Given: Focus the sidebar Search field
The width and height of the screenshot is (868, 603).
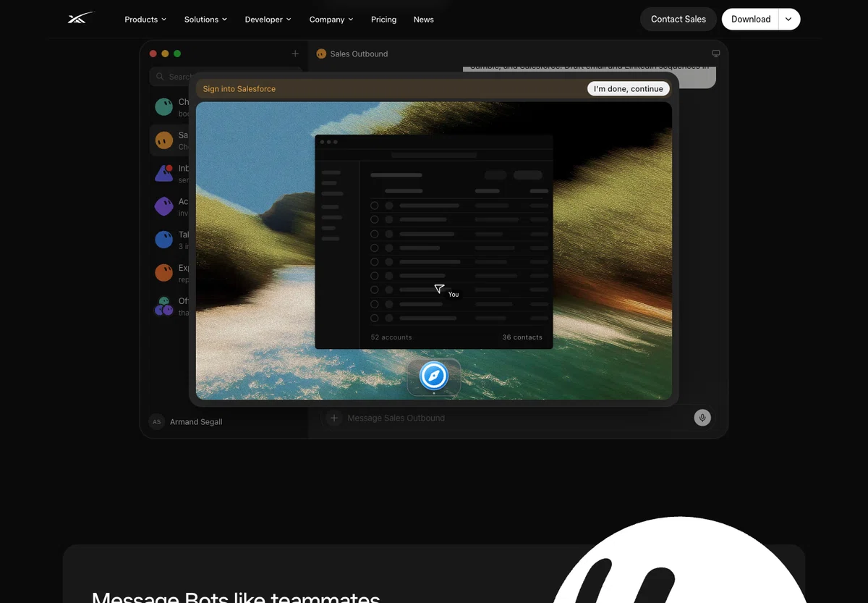Looking at the screenshot, I should (x=226, y=76).
